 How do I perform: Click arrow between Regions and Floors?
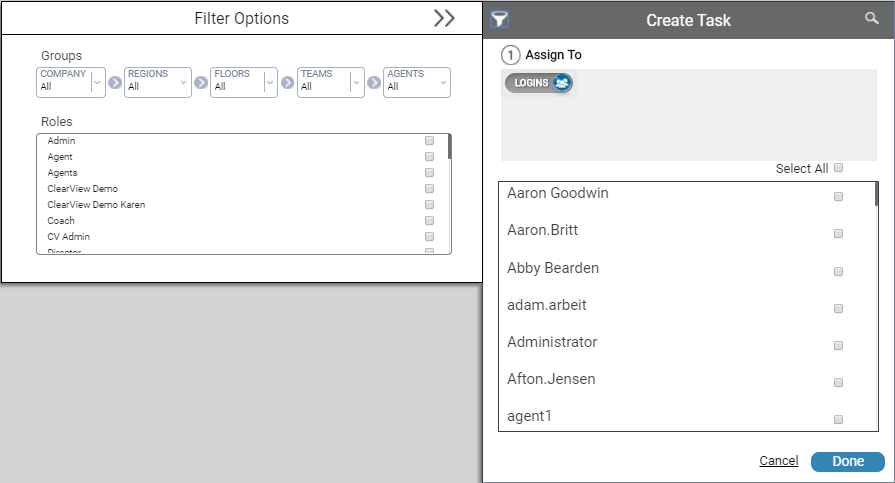[201, 83]
